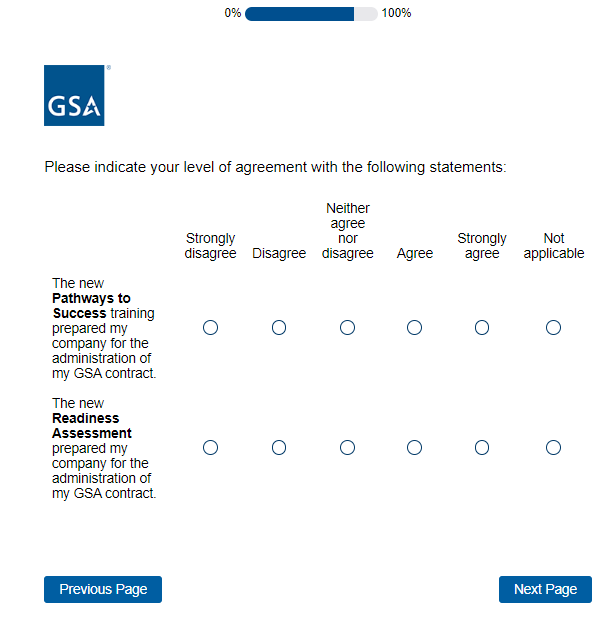Screen dimensions: 612x633
Task: Select Strongly disagree for Readiness Assessment
Action: tap(210, 448)
